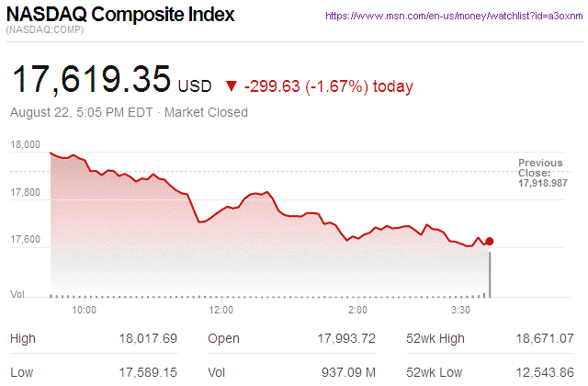Click the Vol value 937.09 M
This screenshot has height=386, width=588.
click(x=346, y=372)
